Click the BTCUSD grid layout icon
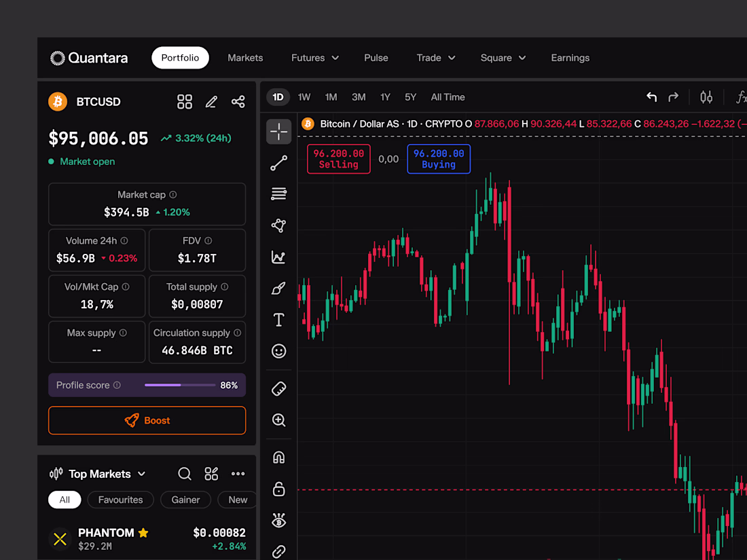 pos(184,101)
